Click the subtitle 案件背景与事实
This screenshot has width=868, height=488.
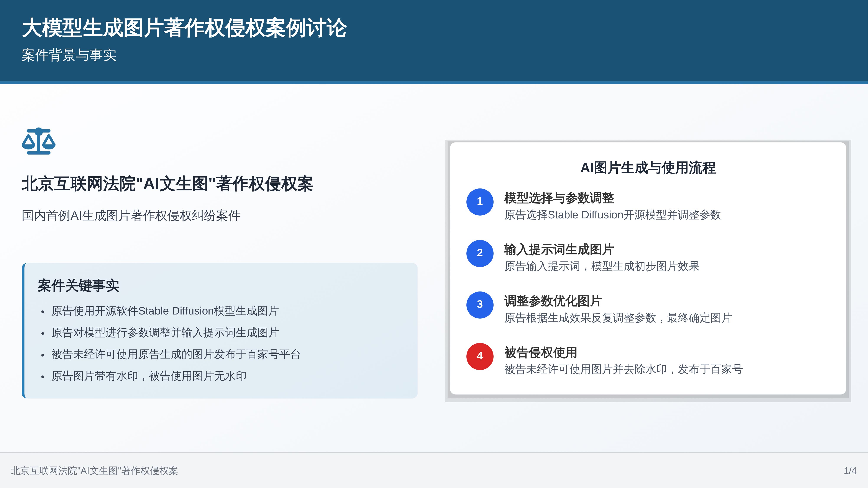[69, 55]
